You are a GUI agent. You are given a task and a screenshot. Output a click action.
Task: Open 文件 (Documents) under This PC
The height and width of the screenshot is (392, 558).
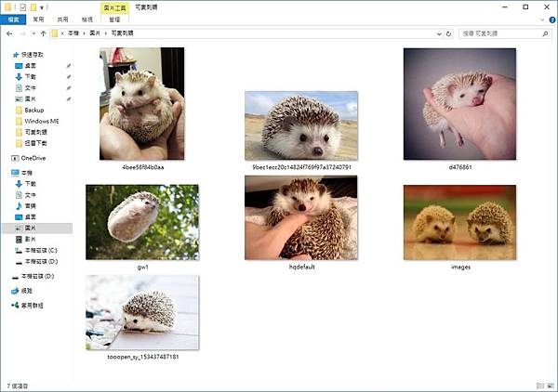31,195
